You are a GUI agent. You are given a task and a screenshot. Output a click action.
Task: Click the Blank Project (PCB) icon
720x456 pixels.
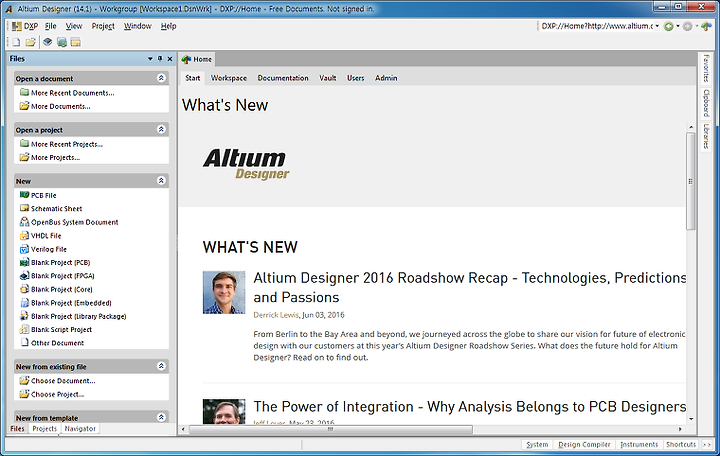[24, 262]
